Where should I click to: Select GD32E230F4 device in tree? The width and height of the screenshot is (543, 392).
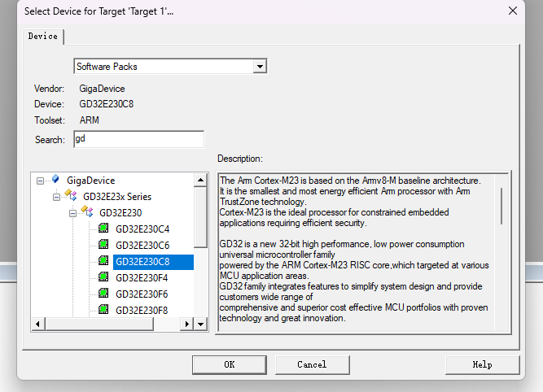point(142,278)
